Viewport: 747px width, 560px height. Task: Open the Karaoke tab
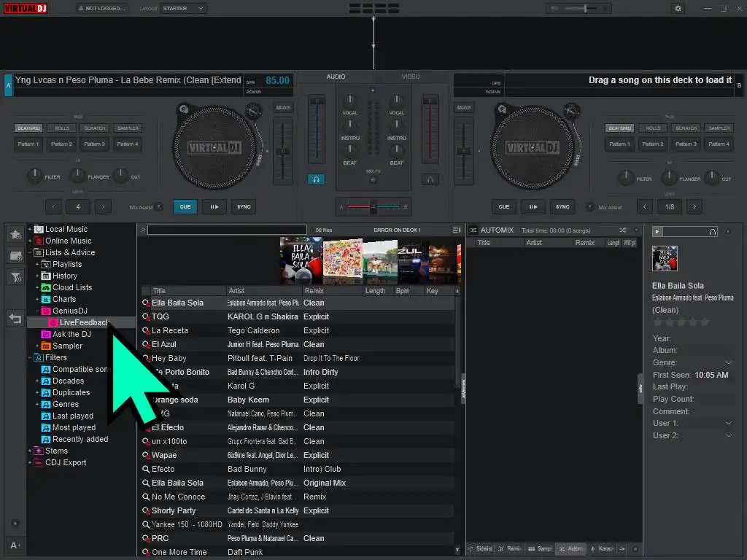(601, 548)
